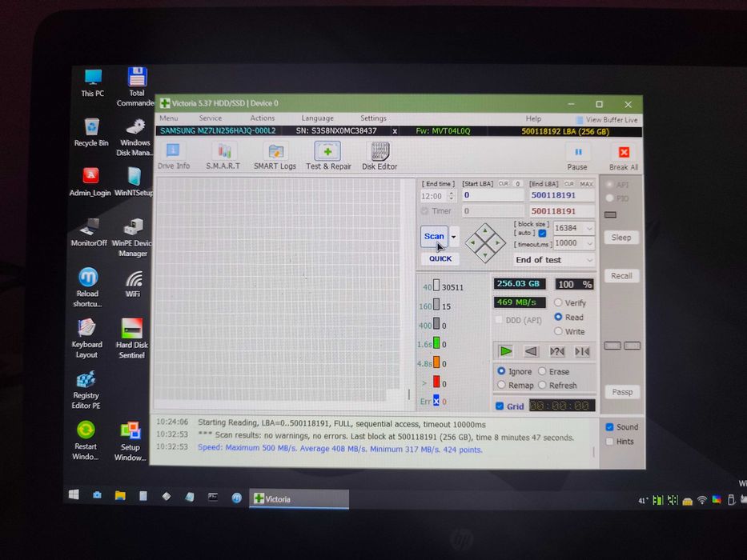Screen dimensions: 747x560
Task: Open Reload shortcuts desktop icon
Action: 87,287
